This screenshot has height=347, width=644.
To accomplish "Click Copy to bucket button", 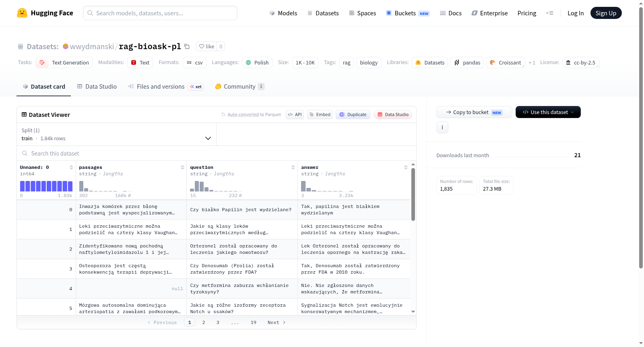I will pos(474,112).
